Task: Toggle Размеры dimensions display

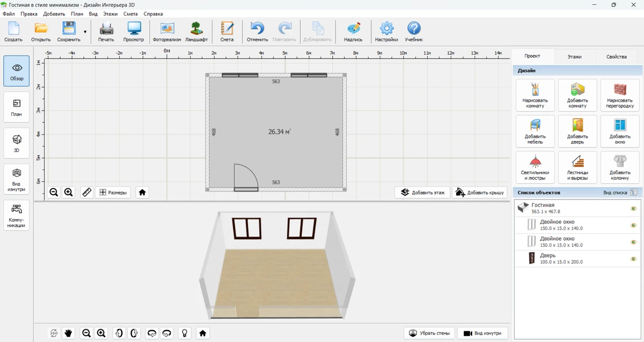Action: (x=113, y=192)
